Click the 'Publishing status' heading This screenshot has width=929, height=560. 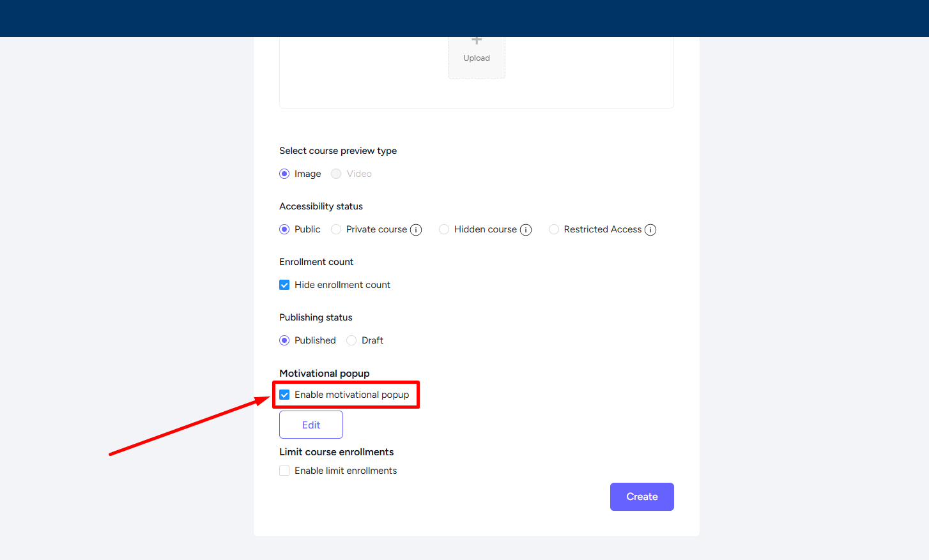tap(316, 317)
